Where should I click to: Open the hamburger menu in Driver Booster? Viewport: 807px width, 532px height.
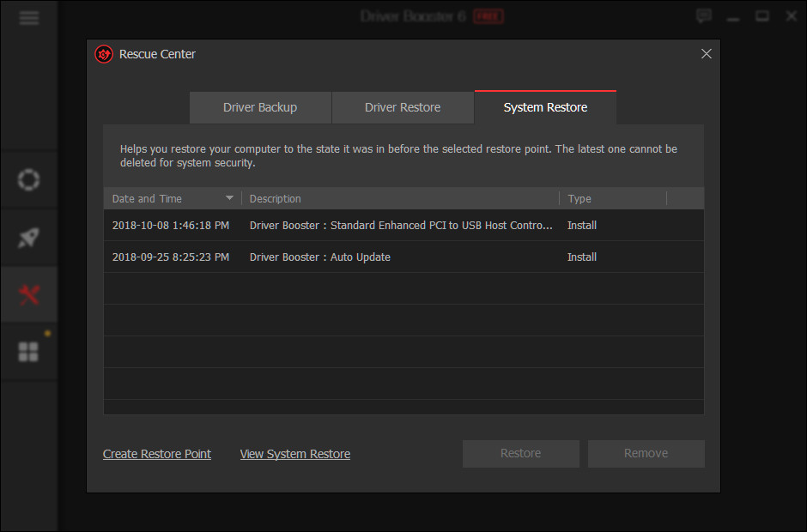click(29, 18)
